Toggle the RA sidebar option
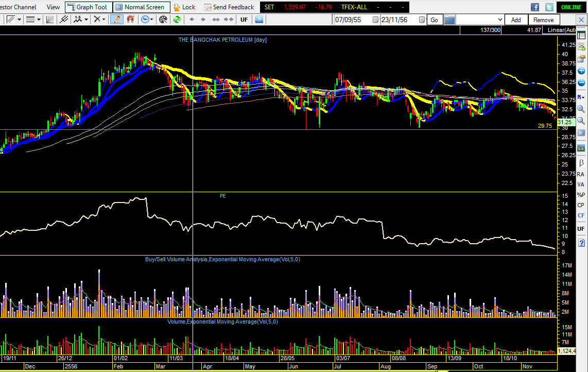588x372 pixels. coord(581,174)
